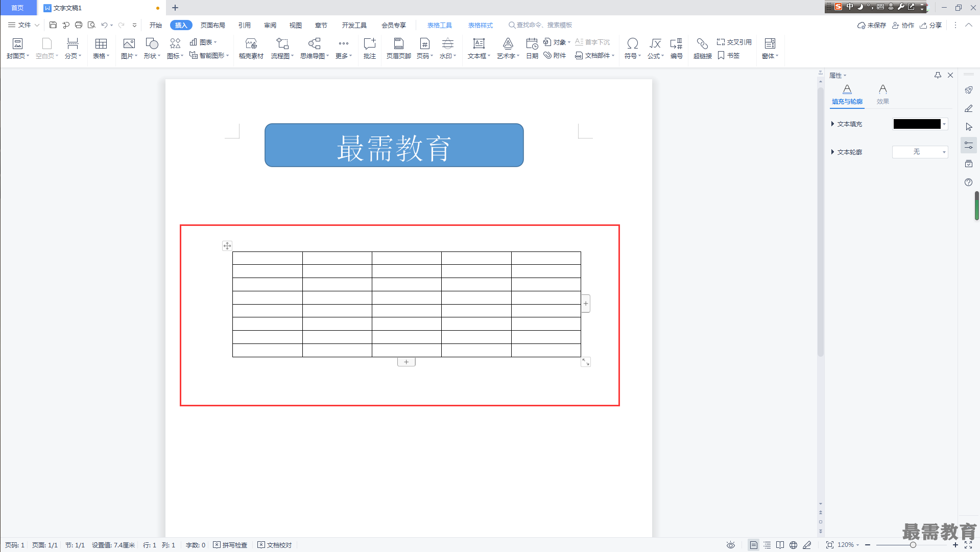980x552 pixels.
Task: Insert WordArt (艺术字)
Action: coord(508,49)
